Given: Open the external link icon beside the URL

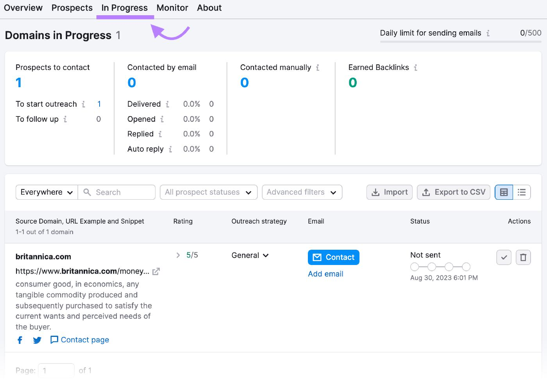Looking at the screenshot, I should (156, 271).
